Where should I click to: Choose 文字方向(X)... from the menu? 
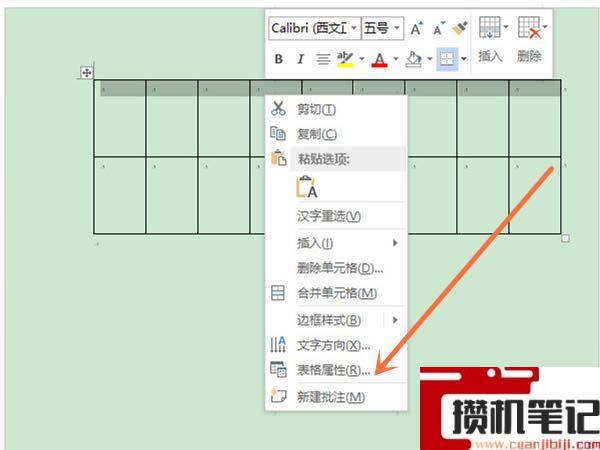pos(336,345)
